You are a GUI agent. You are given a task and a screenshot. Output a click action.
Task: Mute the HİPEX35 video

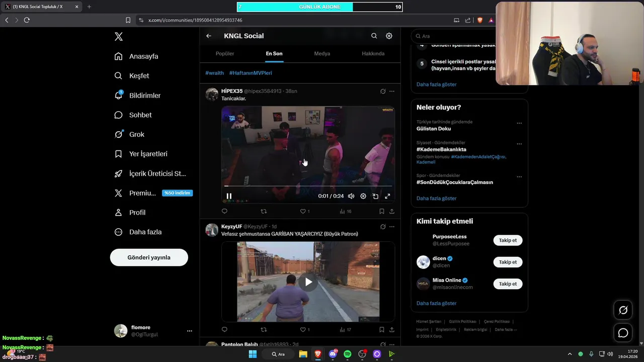351,196
